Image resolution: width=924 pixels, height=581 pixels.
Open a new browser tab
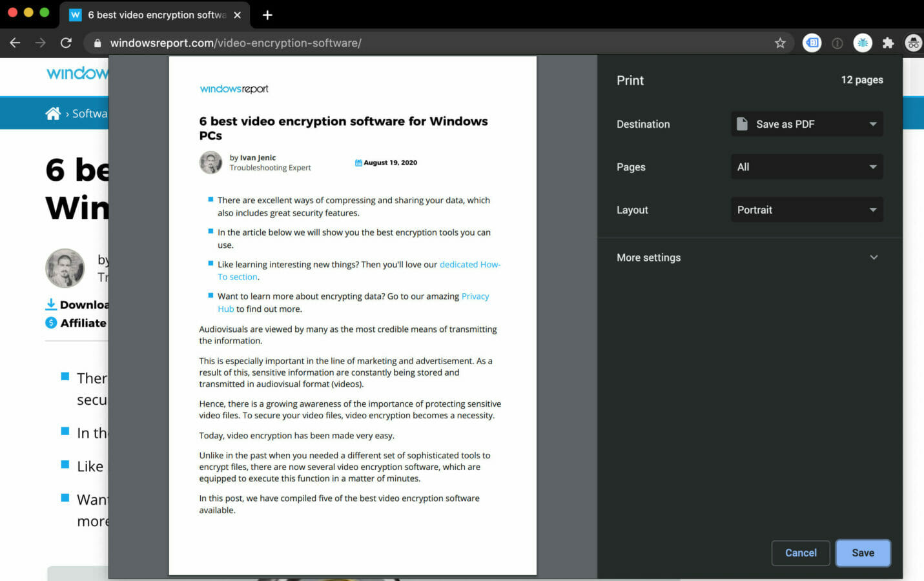click(x=267, y=15)
